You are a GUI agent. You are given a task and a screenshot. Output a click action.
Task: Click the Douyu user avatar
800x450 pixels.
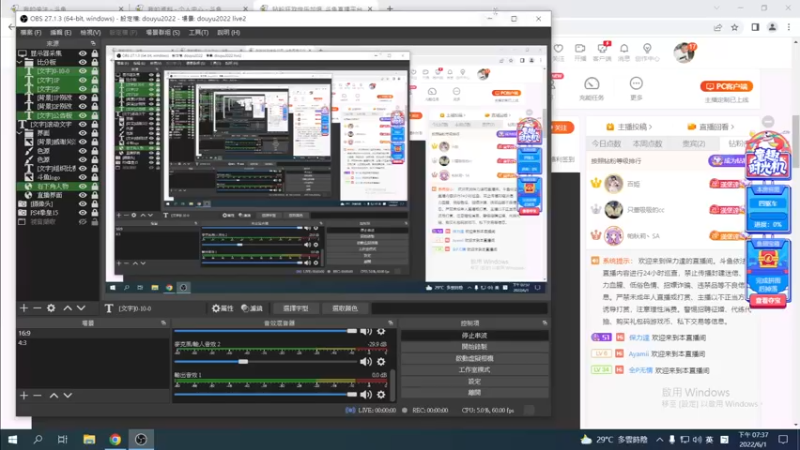(x=684, y=52)
